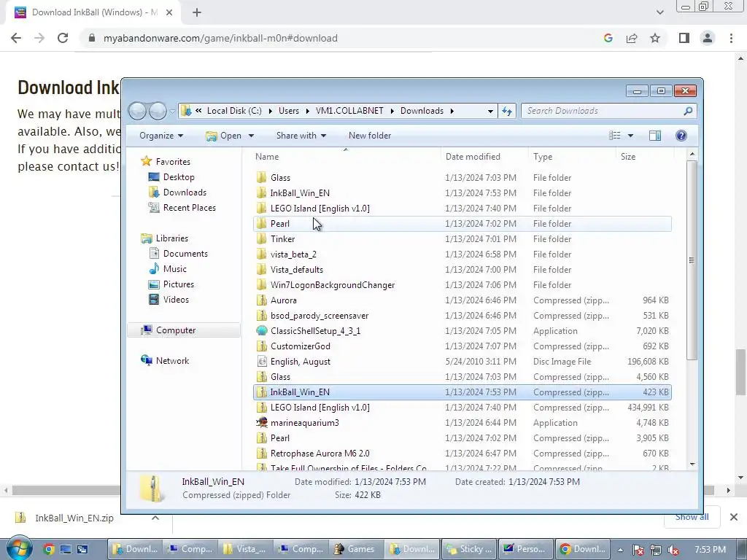Select the Aurora zipped file

tap(462, 300)
